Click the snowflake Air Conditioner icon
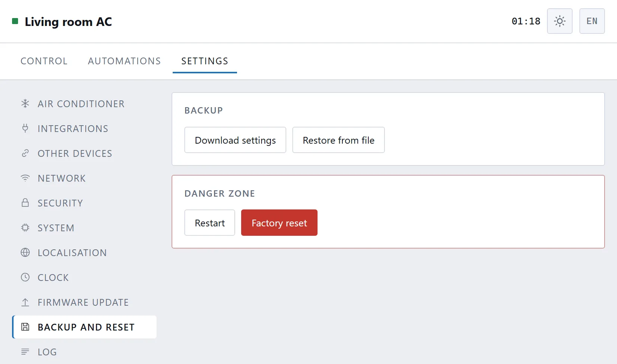This screenshot has width=617, height=364. point(25,104)
